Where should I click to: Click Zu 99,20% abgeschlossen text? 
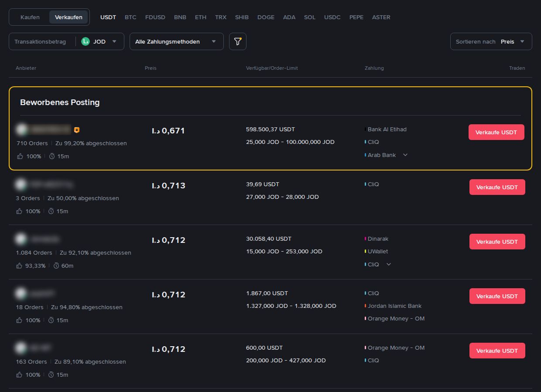tap(91, 143)
